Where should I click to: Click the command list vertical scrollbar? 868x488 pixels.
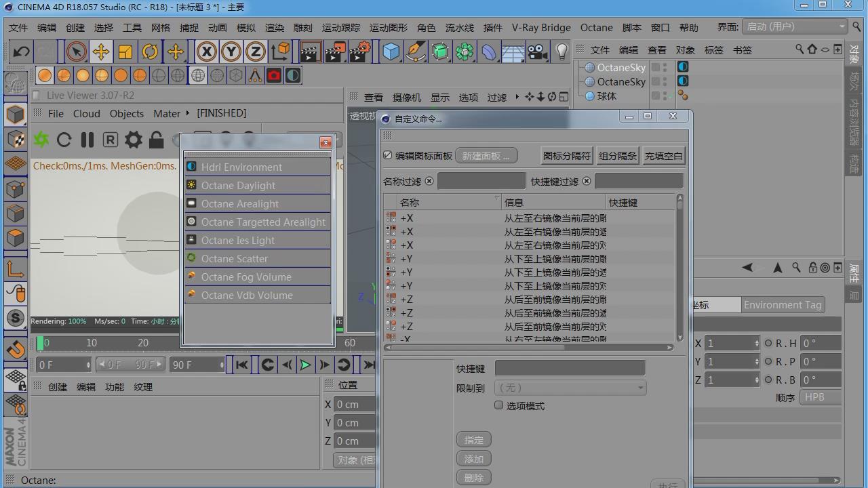click(x=679, y=268)
